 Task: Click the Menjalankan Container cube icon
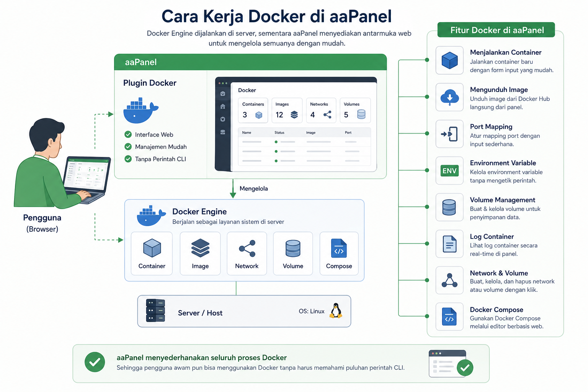[449, 60]
